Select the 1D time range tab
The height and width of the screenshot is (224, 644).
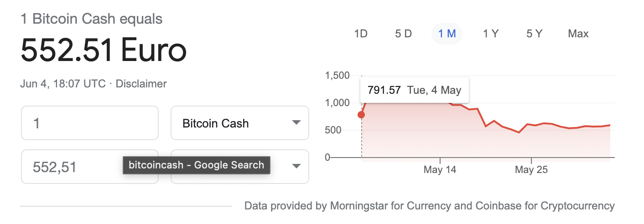tap(361, 34)
